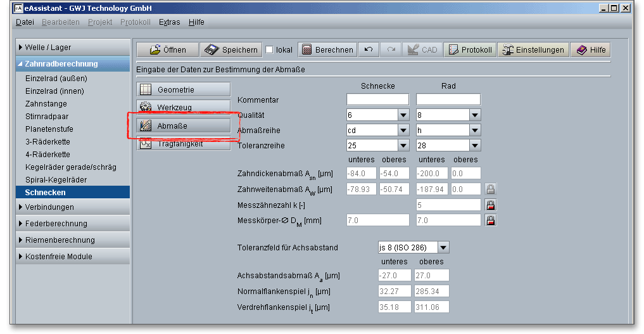The image size is (644, 334).
Task: Select the Abmaße section button
Action: point(183,125)
